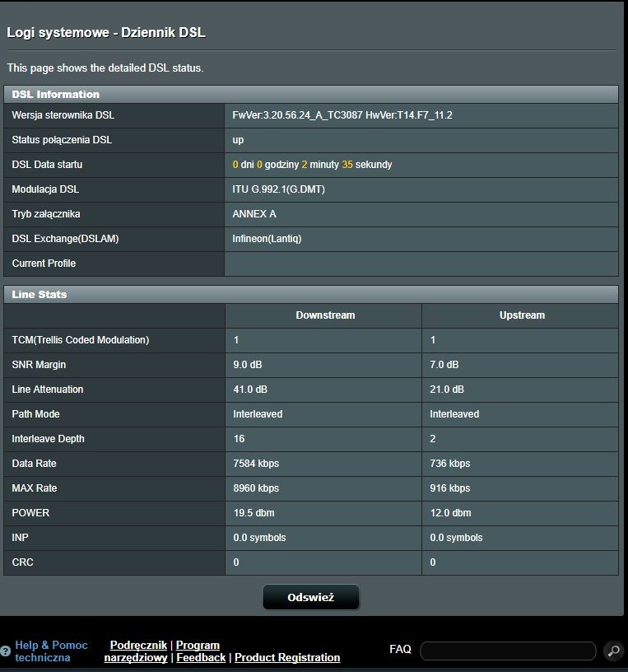Select the Line Stats section header
628x672 pixels.
pyautogui.click(x=40, y=294)
